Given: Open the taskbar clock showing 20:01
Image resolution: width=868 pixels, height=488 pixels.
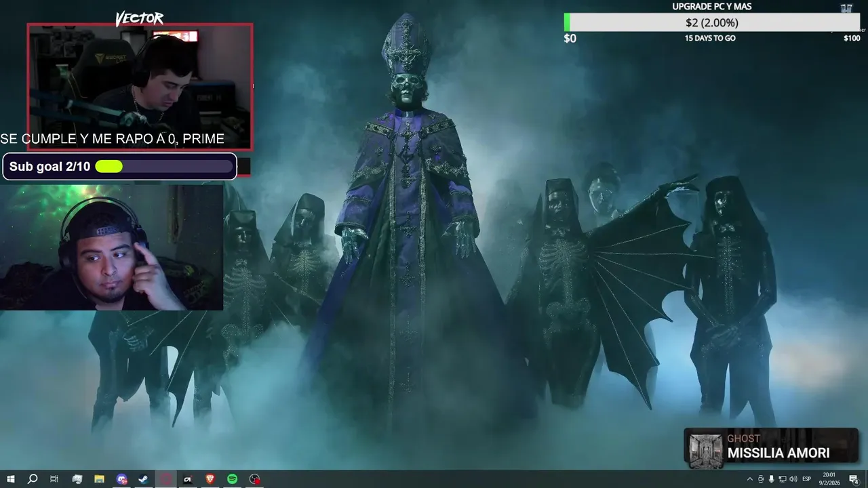Looking at the screenshot, I should coord(829,479).
